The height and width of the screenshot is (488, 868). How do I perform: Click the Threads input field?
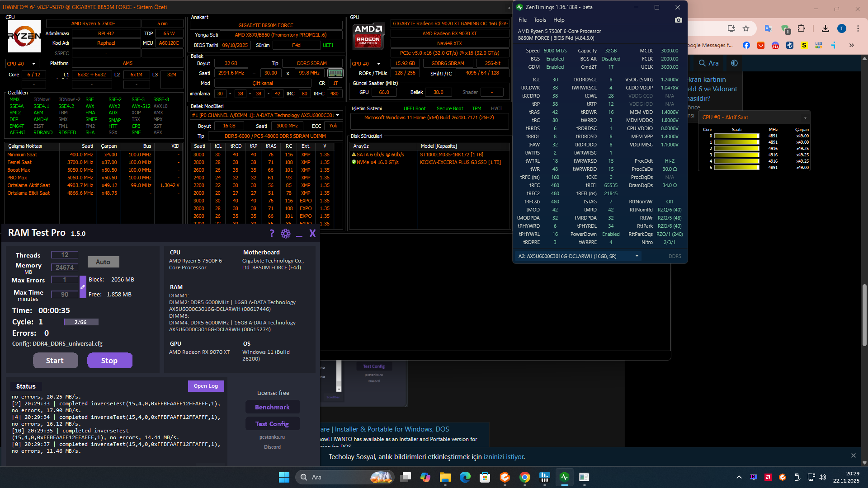coord(65,255)
